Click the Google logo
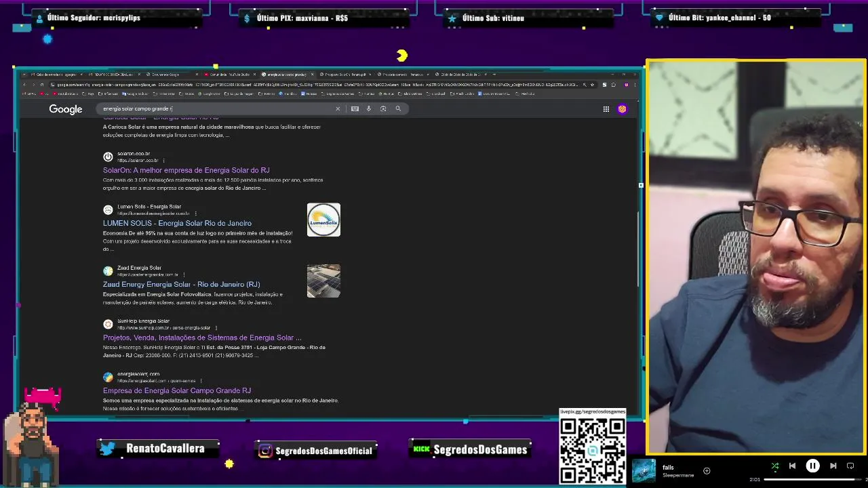The height and width of the screenshot is (488, 868). coord(65,109)
